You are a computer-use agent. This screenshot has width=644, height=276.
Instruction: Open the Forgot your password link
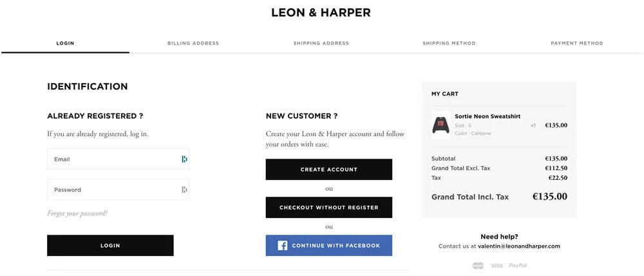77,213
